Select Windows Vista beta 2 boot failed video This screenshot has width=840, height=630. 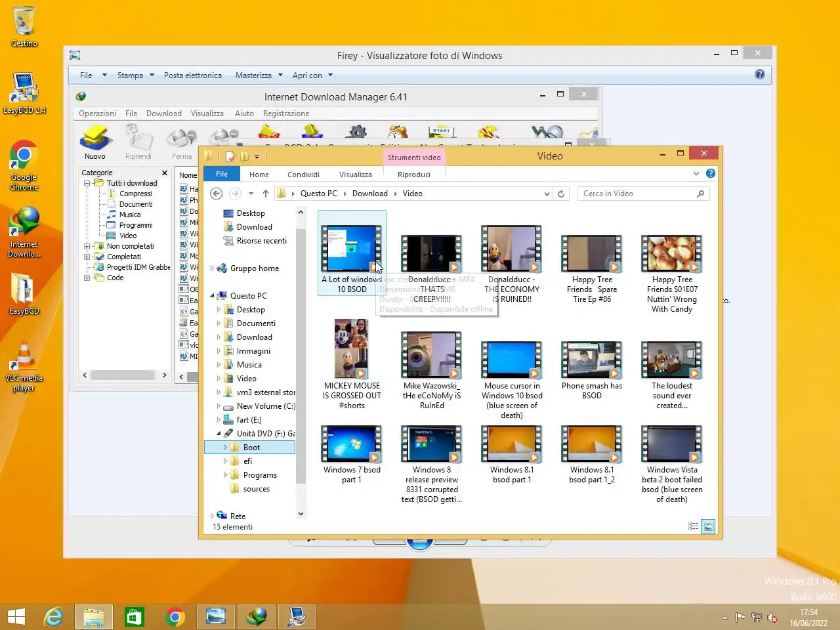tap(672, 465)
